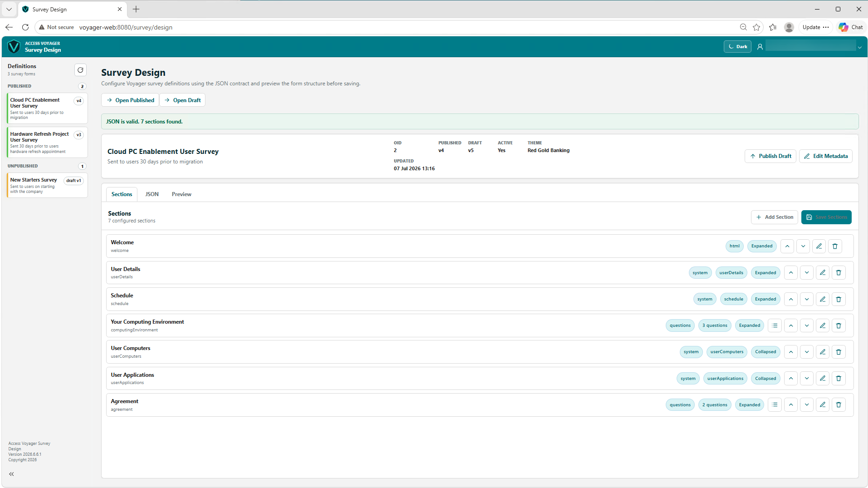
Task: Toggle Welcome Expanded state badge
Action: point(762,246)
